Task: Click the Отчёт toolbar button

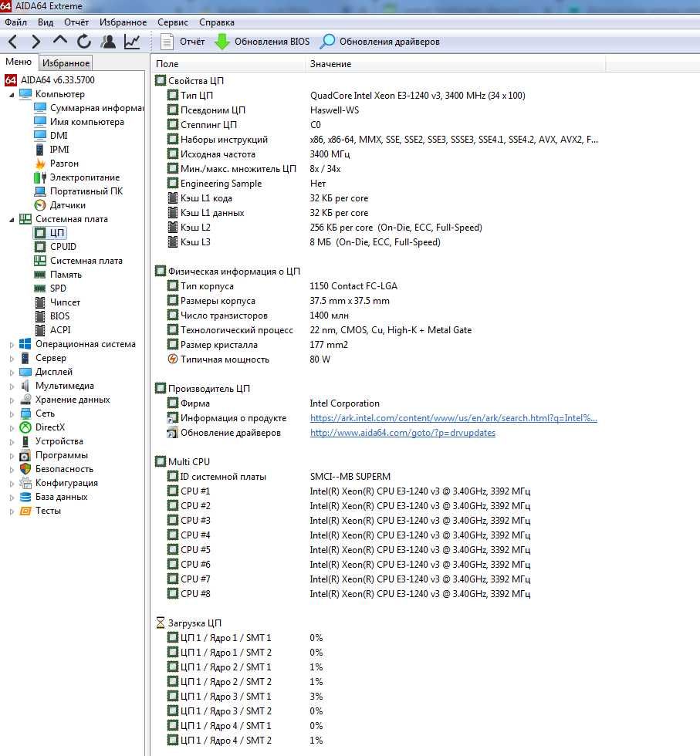Action: 183,42
